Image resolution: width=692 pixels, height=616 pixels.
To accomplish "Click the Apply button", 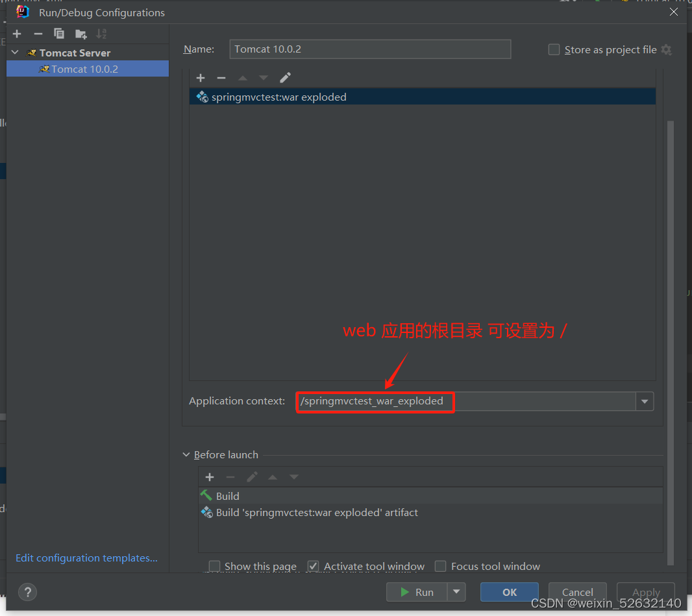I will click(646, 592).
